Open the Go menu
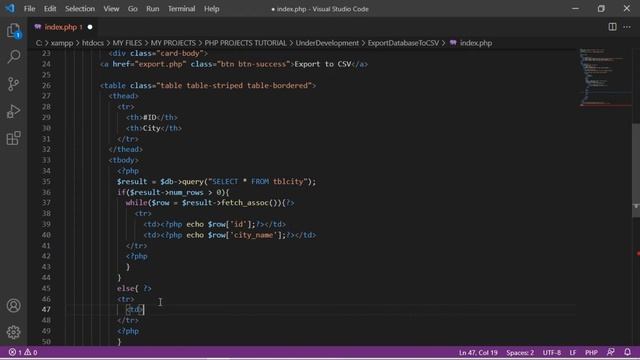Screen dimensions: 640x360 click(x=133, y=9)
